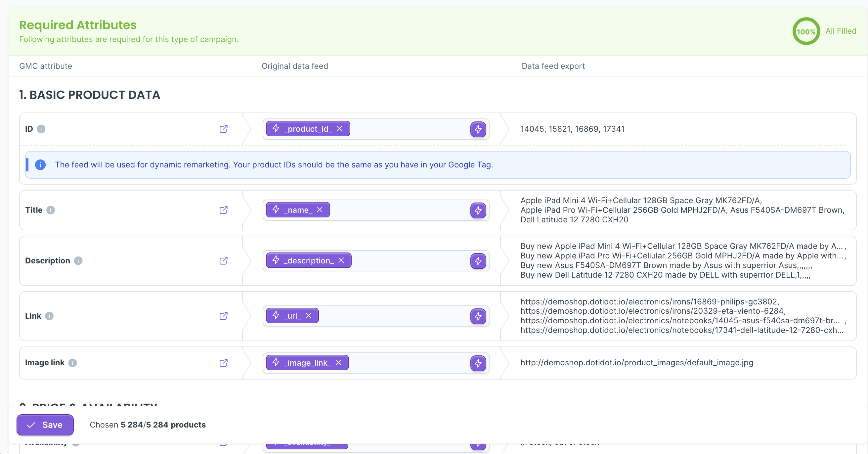Screen dimensions: 868x454
Task: Remove the _product_id_ tag from ID mapping
Action: pos(340,129)
